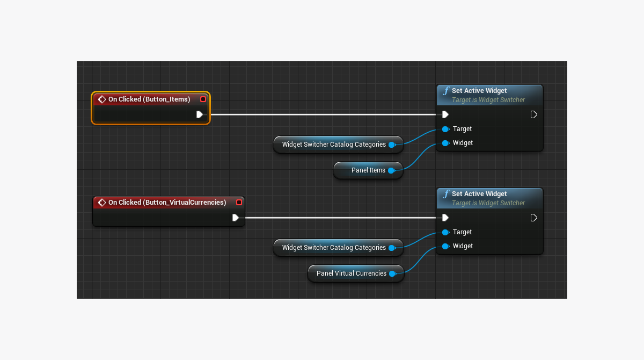Click the function icon on the top Set Active Widget node
Viewport: 644px width, 360px height.
(445, 91)
